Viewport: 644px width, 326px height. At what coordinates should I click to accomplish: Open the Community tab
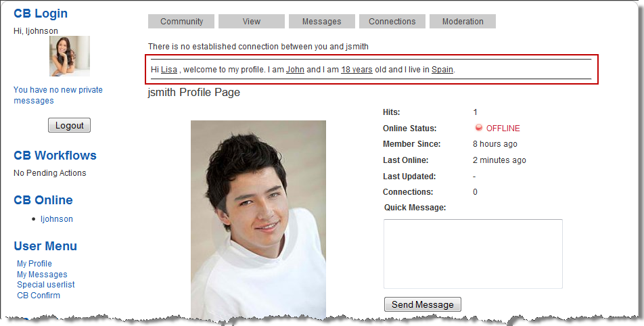click(x=181, y=22)
